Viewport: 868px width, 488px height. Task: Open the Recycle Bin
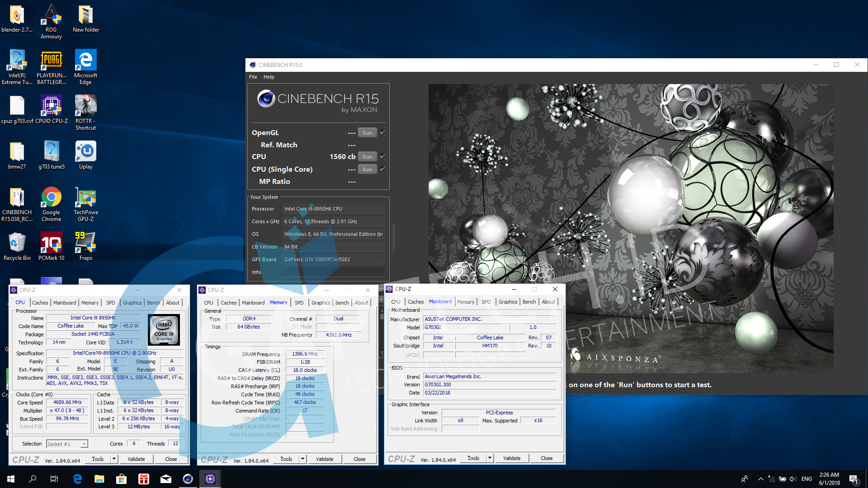[x=17, y=247]
